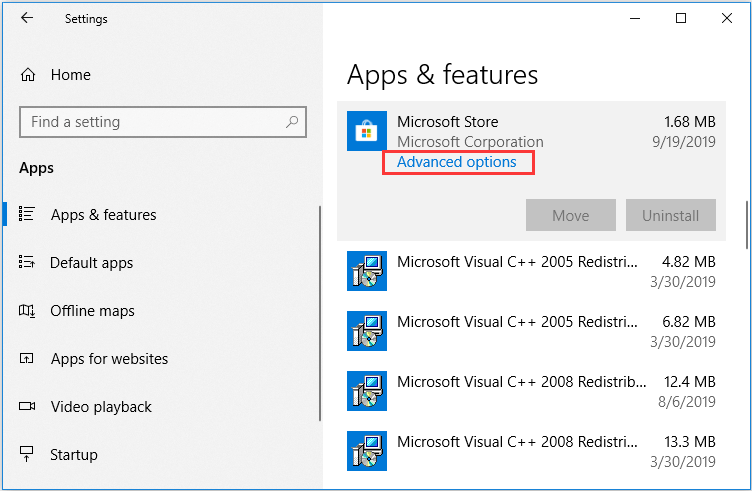This screenshot has width=752, height=491.
Task: Go back with the Settings back arrow
Action: point(27,18)
